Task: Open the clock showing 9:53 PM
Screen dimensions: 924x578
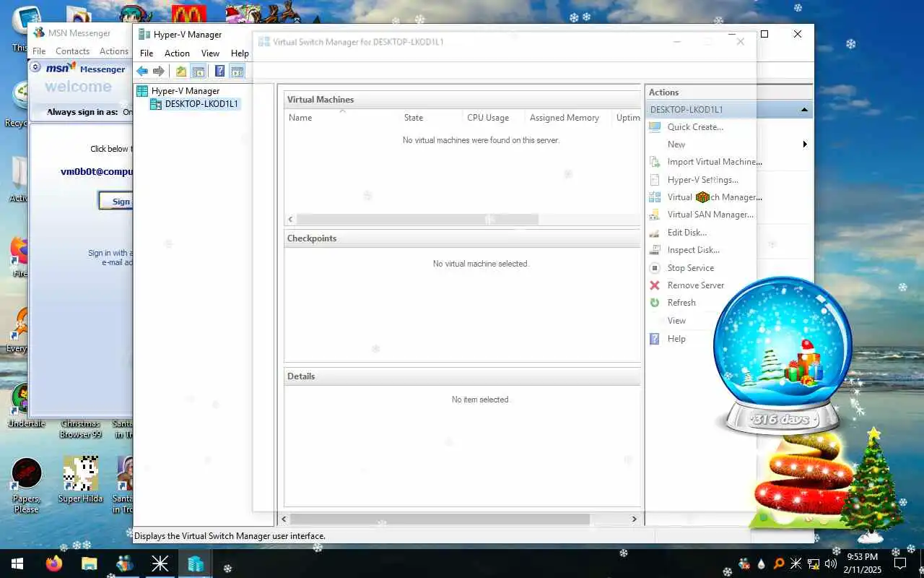Action: pyautogui.click(x=863, y=564)
